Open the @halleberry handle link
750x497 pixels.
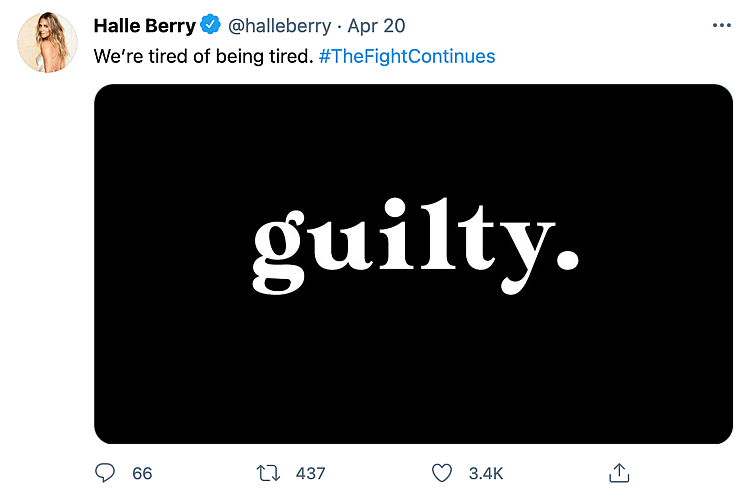[x=278, y=25]
